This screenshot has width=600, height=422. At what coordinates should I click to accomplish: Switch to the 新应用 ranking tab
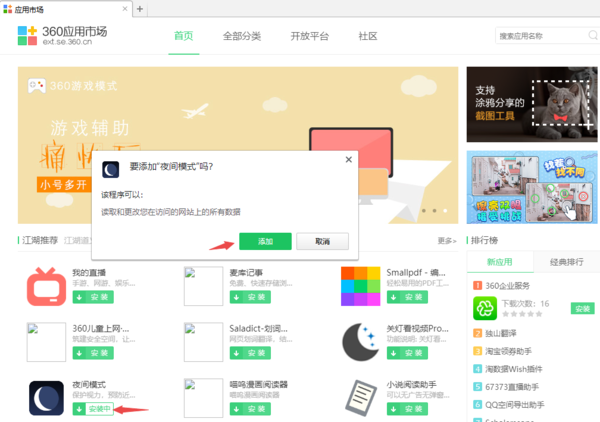pyautogui.click(x=500, y=262)
